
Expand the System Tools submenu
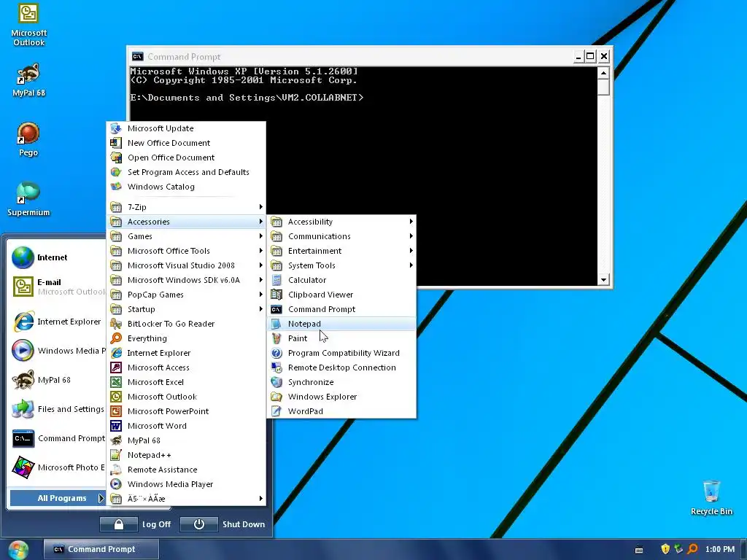(341, 265)
